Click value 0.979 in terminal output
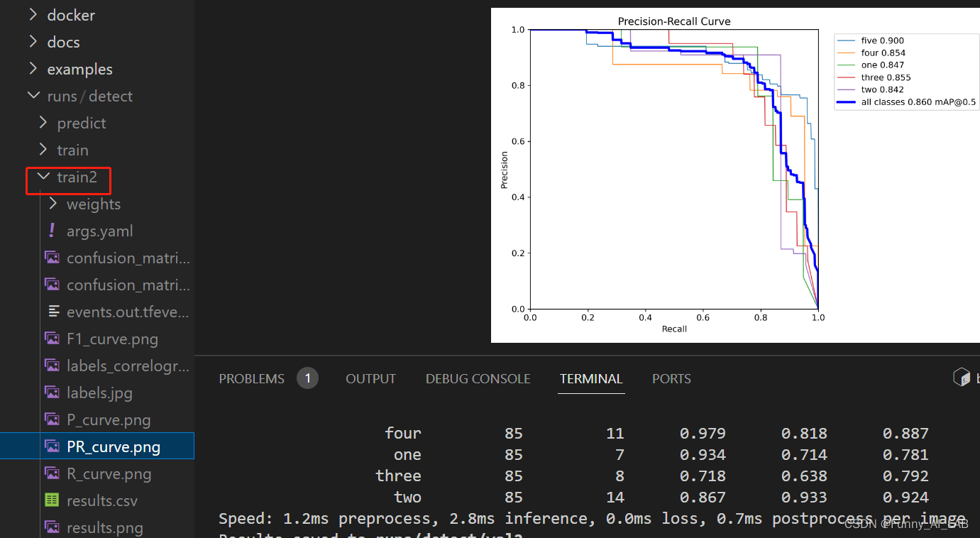 tap(703, 433)
